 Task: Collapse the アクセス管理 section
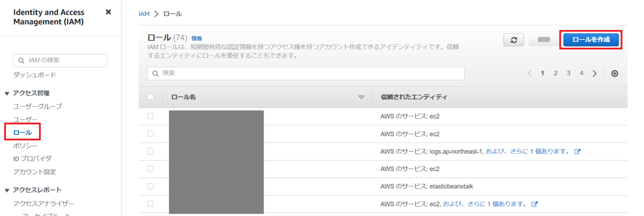(7, 93)
